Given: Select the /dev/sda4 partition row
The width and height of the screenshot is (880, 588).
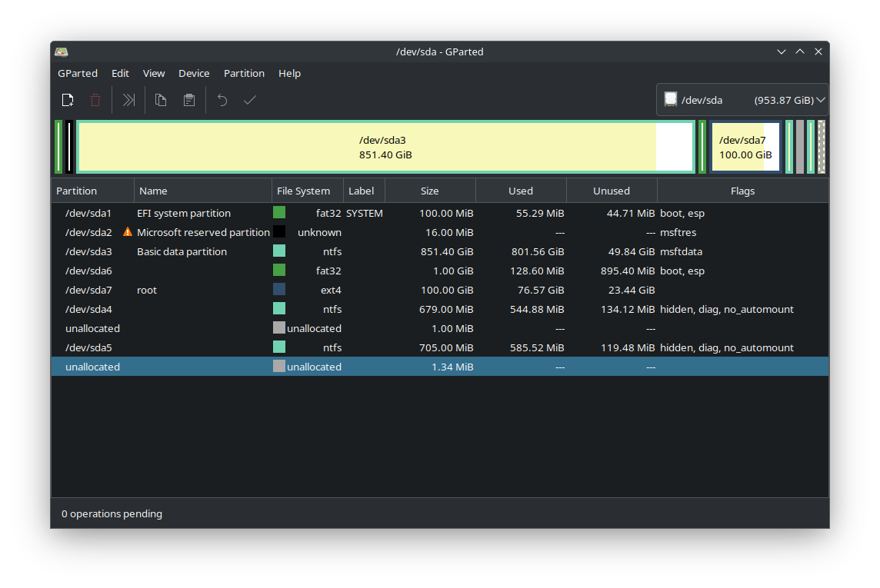Looking at the screenshot, I should tap(440, 309).
